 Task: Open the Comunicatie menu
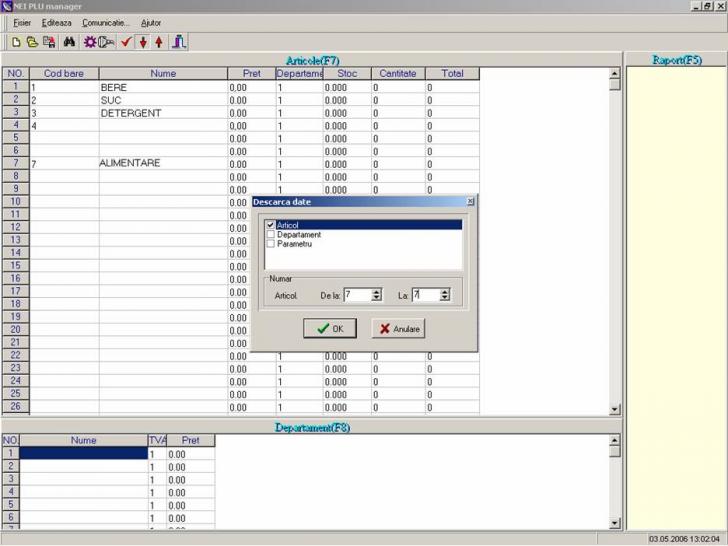coord(105,22)
